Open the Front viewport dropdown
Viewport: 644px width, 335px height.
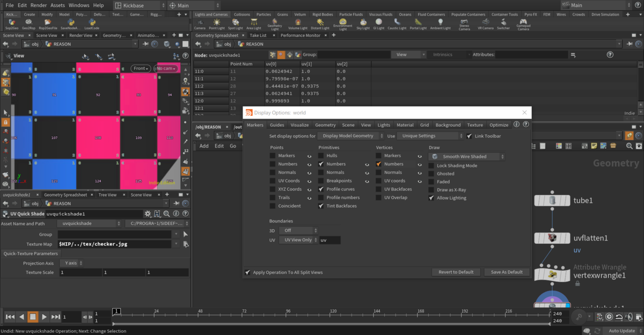point(141,68)
